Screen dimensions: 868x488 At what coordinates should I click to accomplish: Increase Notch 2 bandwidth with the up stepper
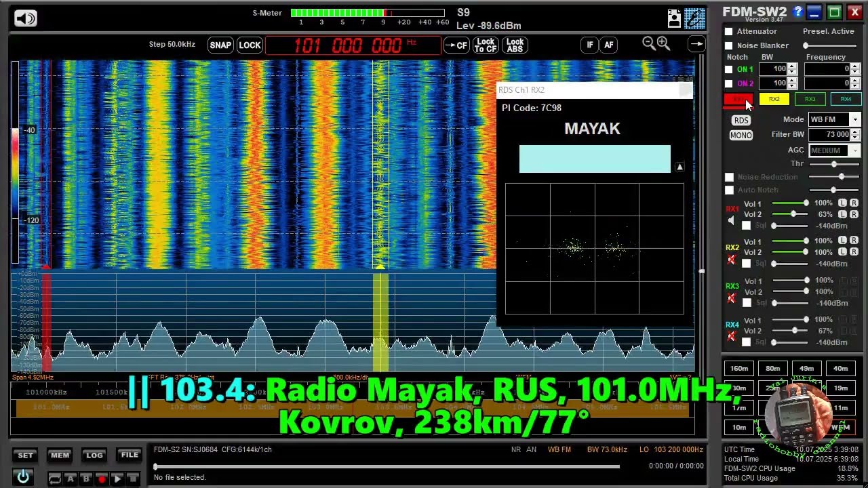click(x=792, y=80)
